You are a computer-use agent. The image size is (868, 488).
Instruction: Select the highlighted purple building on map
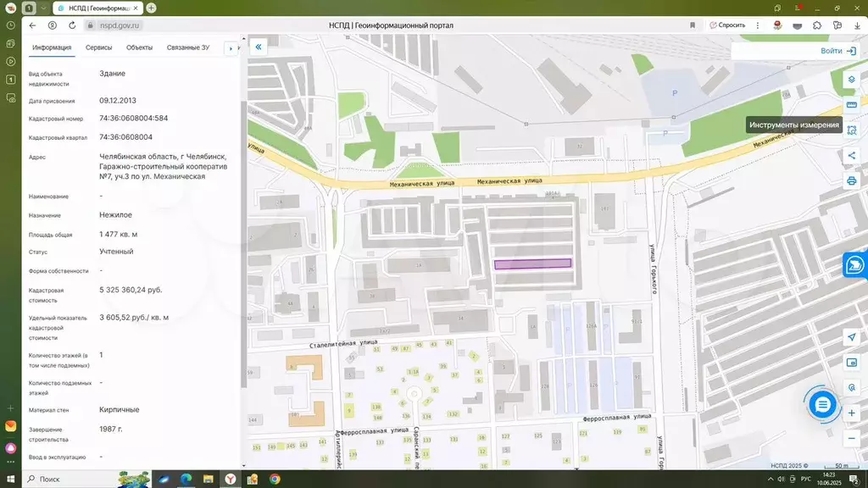532,264
